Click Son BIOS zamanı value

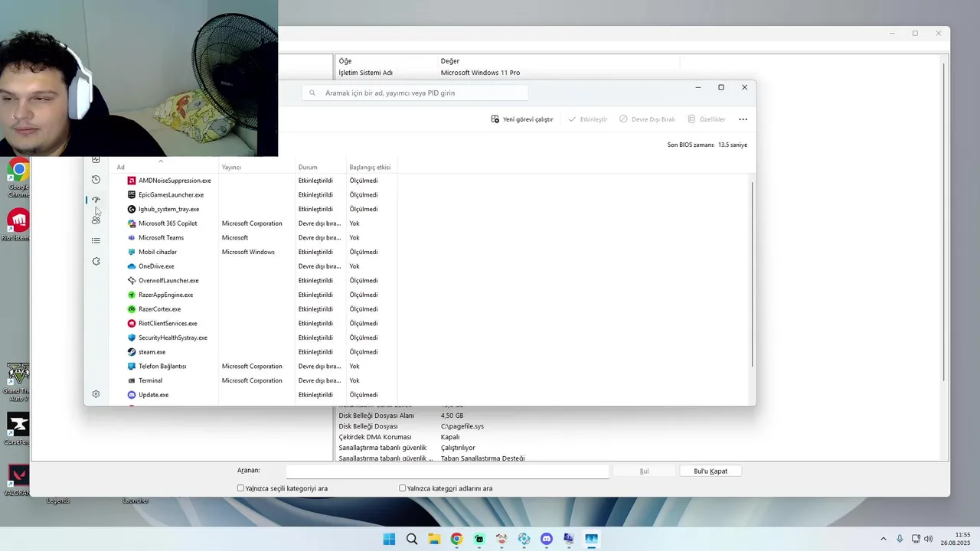(x=732, y=145)
